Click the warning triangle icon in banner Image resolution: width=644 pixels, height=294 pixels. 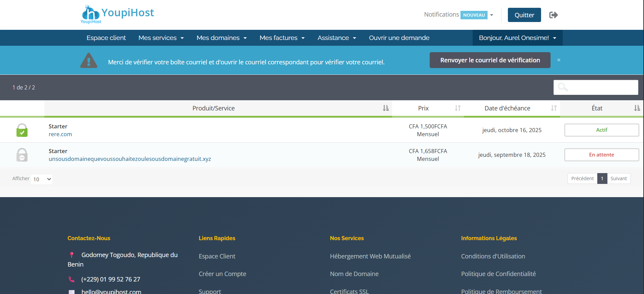(89, 61)
